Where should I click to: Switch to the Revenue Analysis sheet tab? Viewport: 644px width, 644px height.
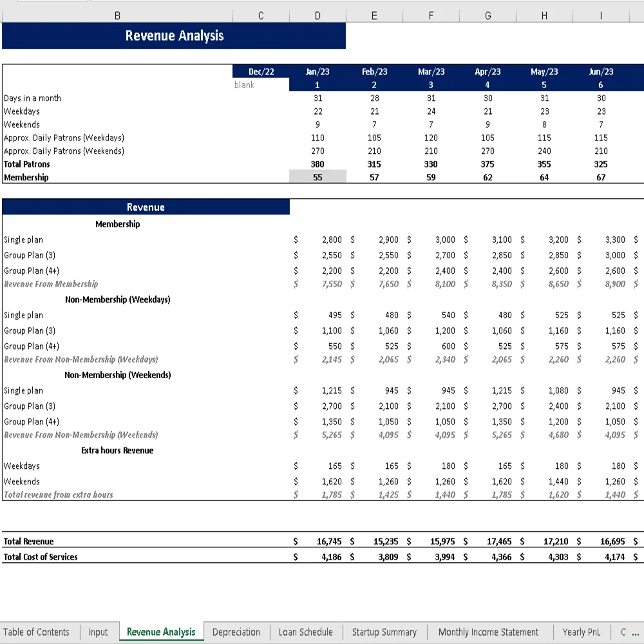pyautogui.click(x=161, y=632)
